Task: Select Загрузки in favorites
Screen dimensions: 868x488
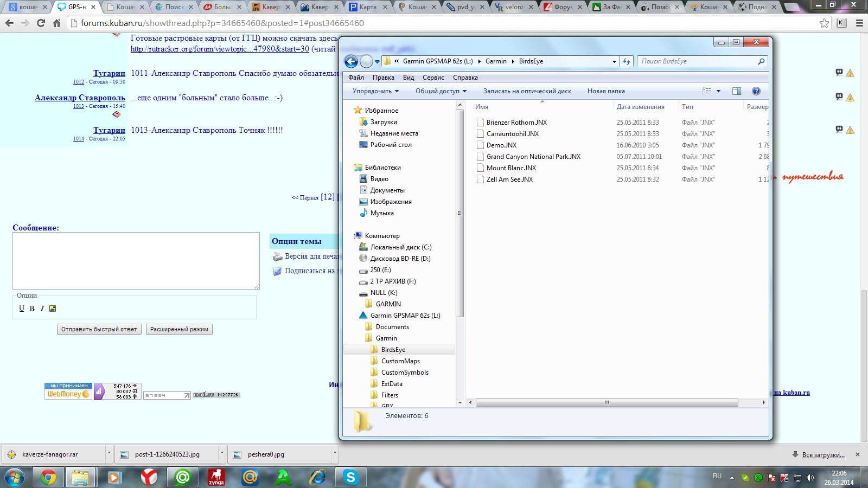Action: [384, 122]
